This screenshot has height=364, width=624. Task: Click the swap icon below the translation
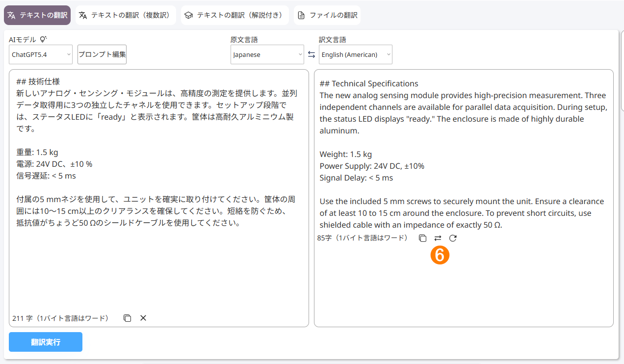coord(438,238)
